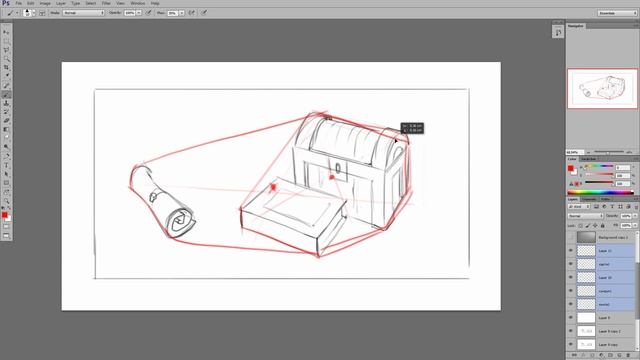Screen dimensions: 640x360
Task: Select the Pen tool
Action: (6, 156)
